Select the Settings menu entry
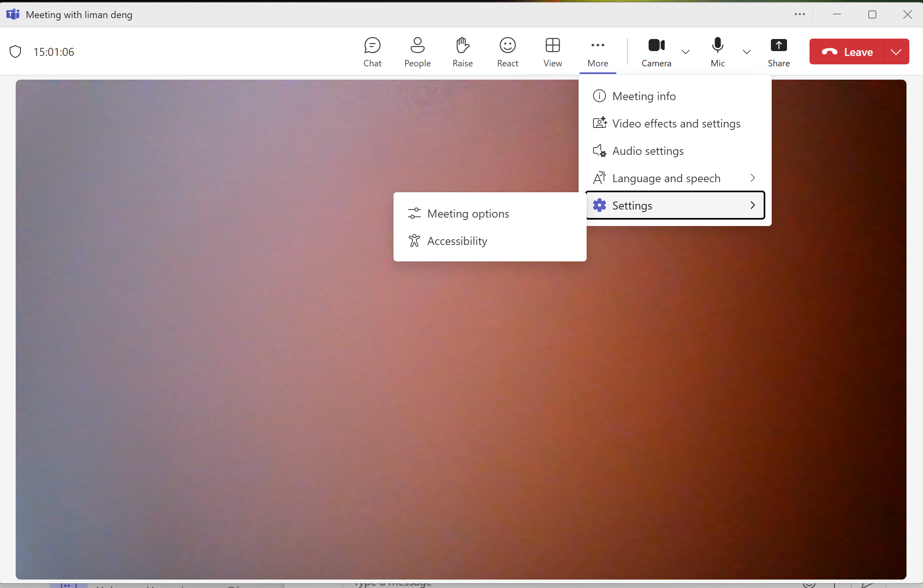Screen dimensions: 923x588 coord(675,206)
